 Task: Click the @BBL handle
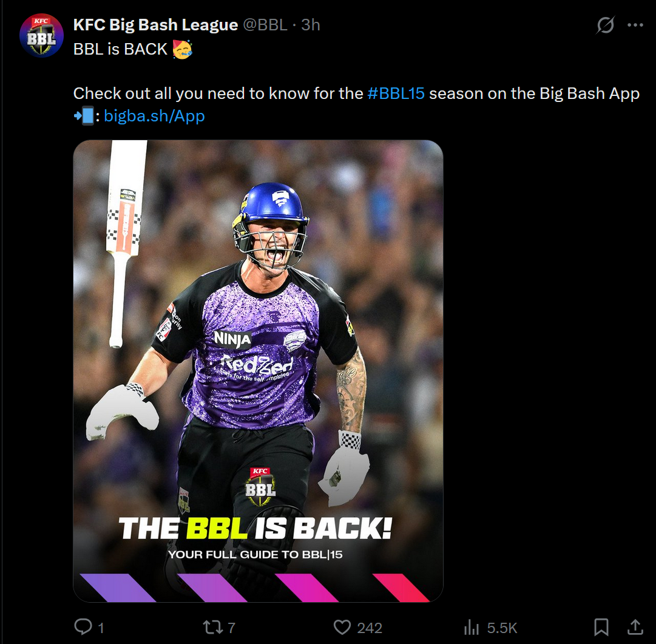(x=265, y=25)
